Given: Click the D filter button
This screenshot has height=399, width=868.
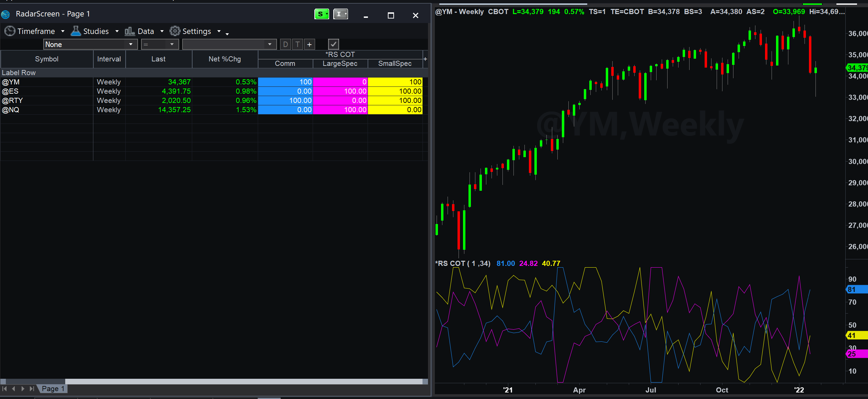Looking at the screenshot, I should point(285,44).
